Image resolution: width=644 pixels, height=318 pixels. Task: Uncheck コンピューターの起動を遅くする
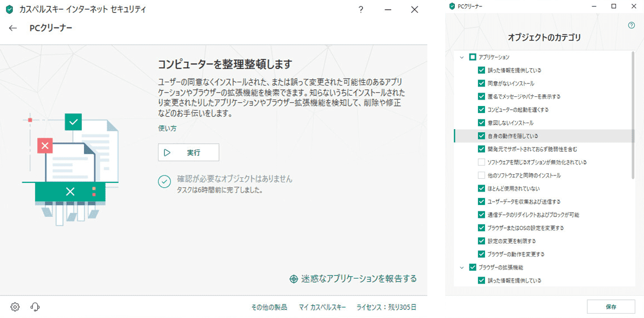(482, 110)
